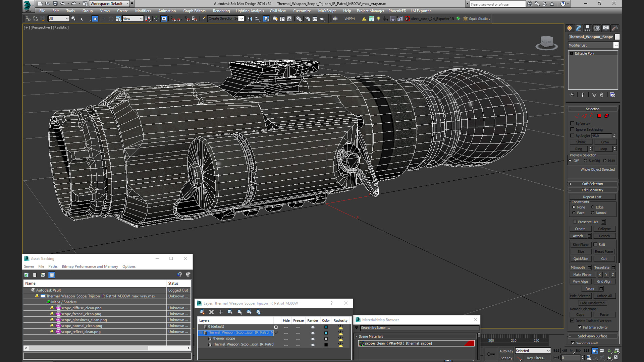Click Configure Modifier Sets icon
The height and width of the screenshot is (362, 644).
(612, 95)
